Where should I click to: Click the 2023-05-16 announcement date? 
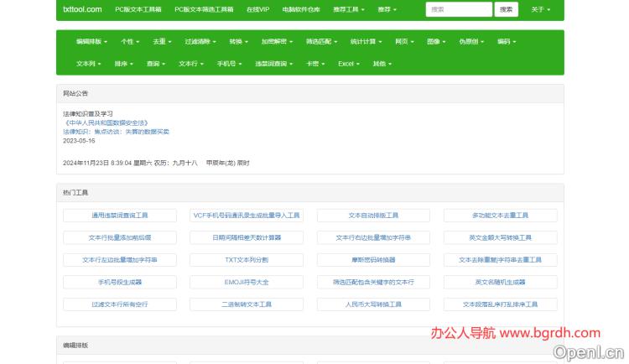[79, 140]
